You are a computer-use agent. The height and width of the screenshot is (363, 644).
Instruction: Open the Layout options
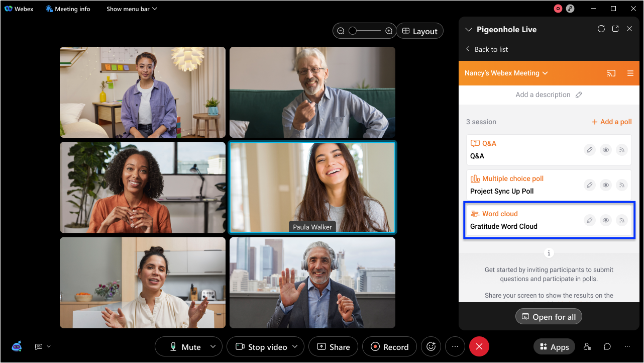[x=420, y=31]
